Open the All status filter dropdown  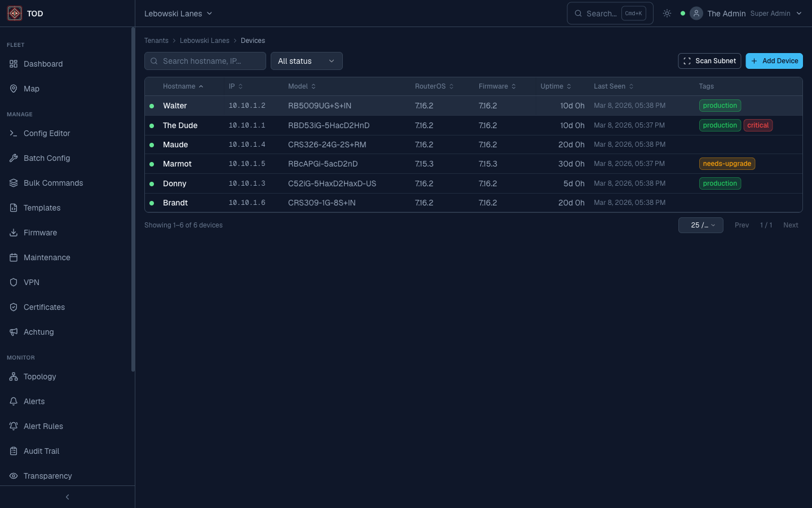click(x=306, y=61)
